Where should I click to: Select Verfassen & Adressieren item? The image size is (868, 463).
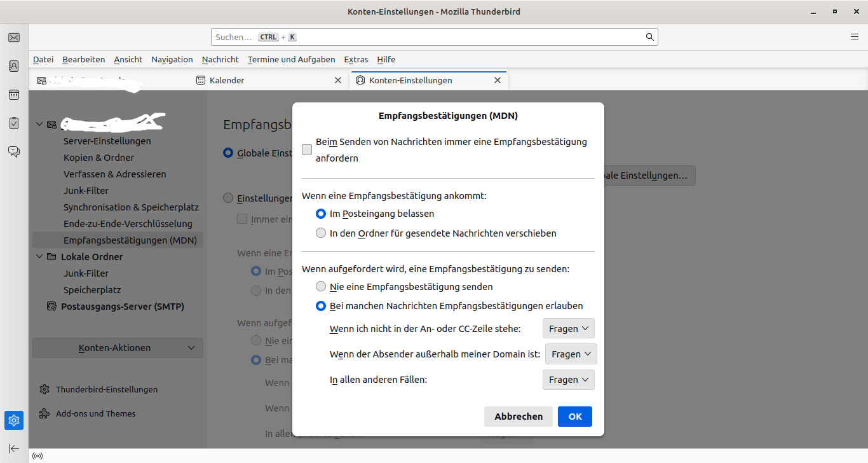pos(115,174)
